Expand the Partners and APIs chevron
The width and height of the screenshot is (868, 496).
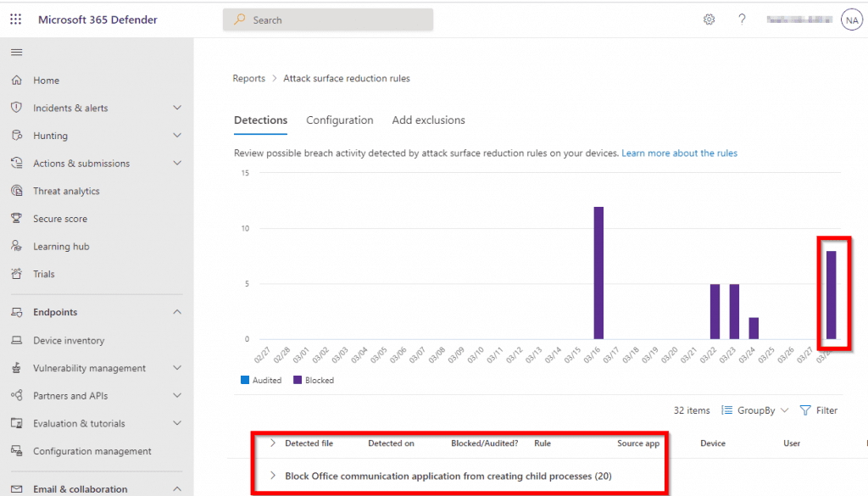pos(177,395)
